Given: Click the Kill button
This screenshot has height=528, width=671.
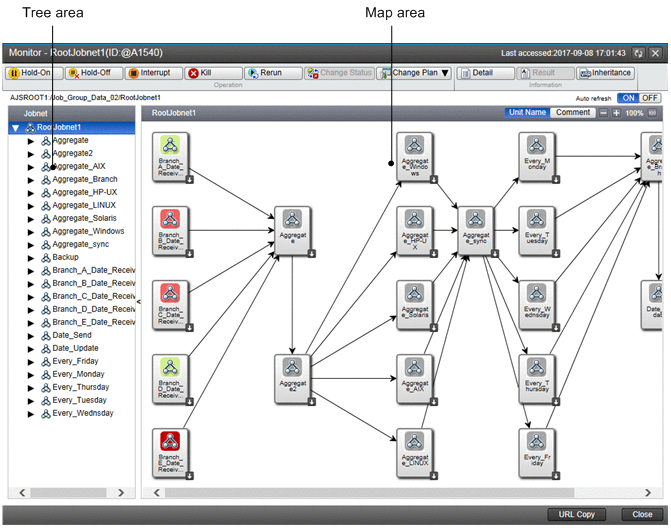Looking at the screenshot, I should tap(214, 73).
